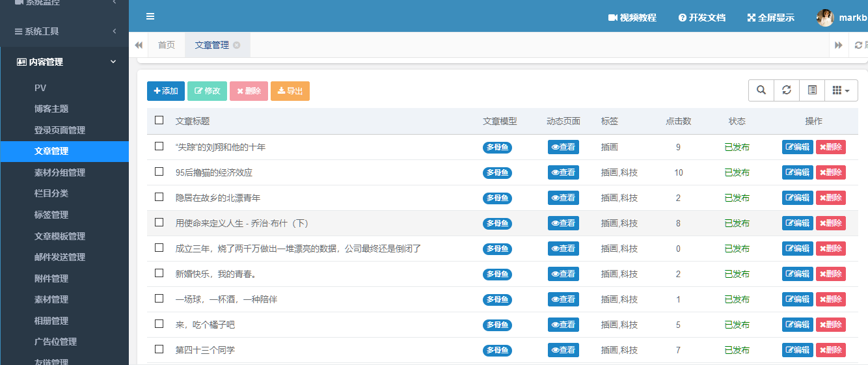
Task: Switch to 全屏显示 fullscreen mode
Action: [770, 18]
